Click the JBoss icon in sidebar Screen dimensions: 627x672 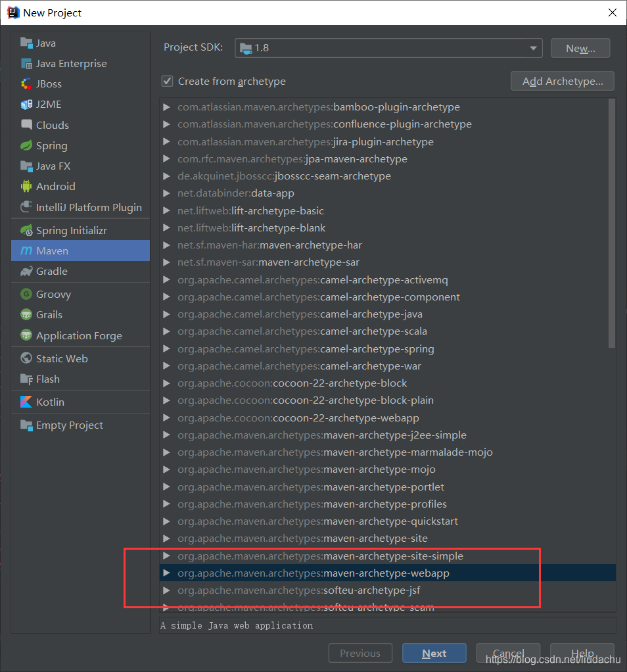(26, 84)
